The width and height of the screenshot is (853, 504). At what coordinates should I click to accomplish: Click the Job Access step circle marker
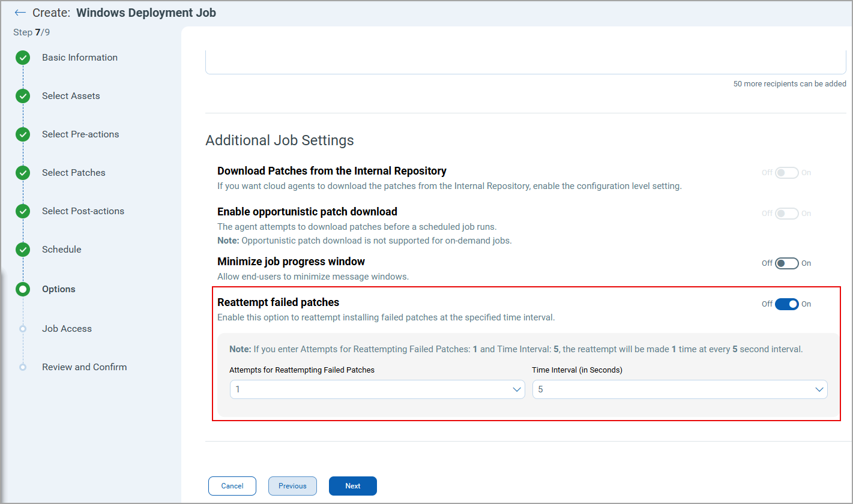[23, 329]
